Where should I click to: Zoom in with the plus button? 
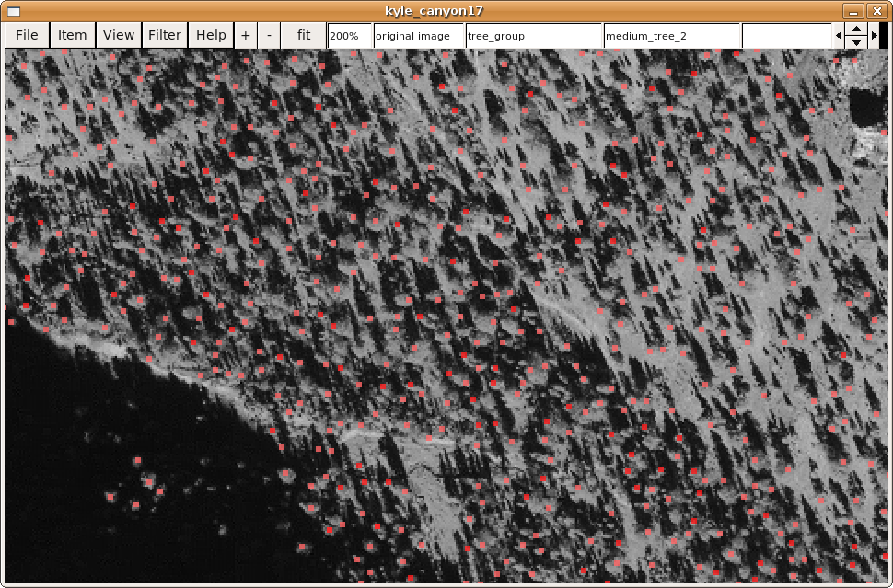[246, 35]
